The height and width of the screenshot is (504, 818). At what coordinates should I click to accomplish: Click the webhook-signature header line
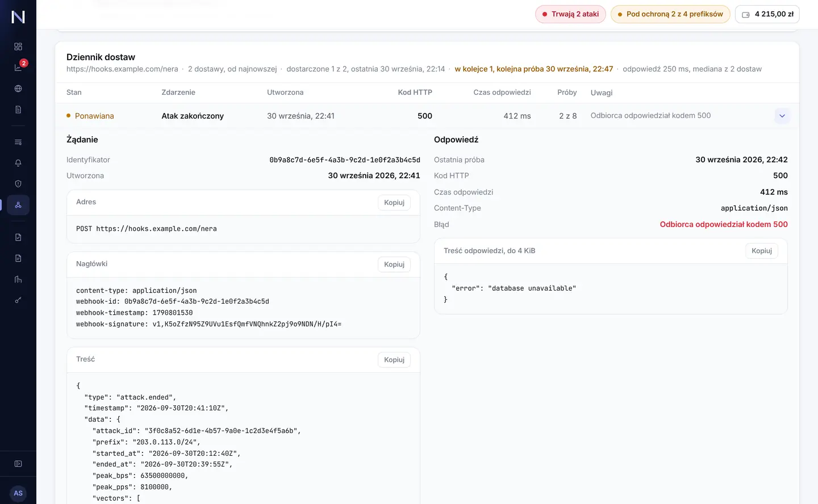pyautogui.click(x=209, y=324)
